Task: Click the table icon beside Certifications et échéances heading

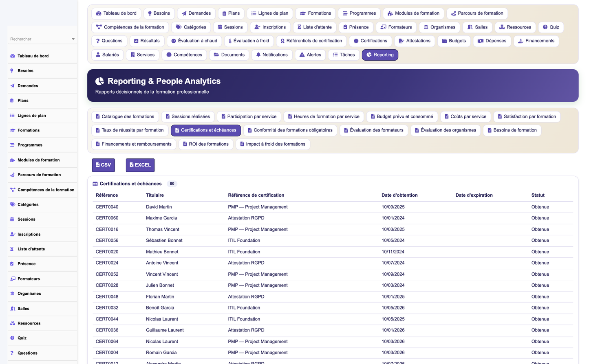Action: [x=95, y=184]
